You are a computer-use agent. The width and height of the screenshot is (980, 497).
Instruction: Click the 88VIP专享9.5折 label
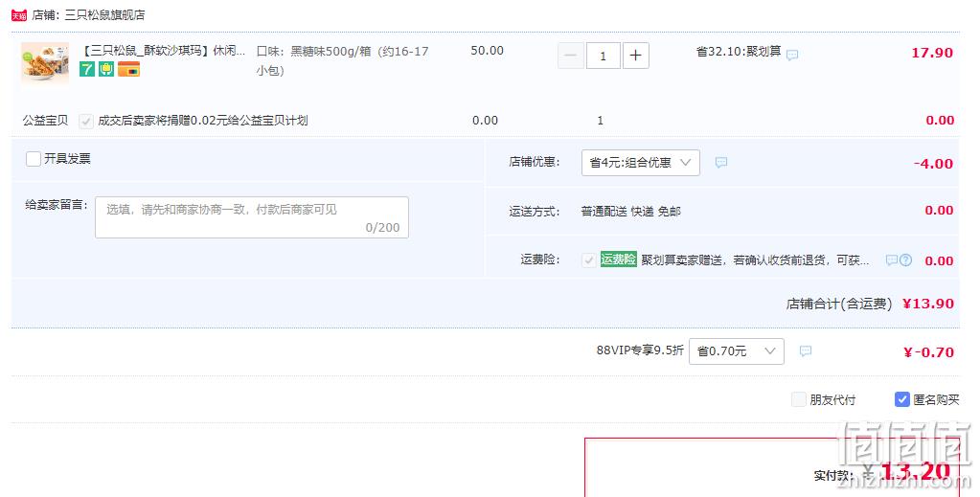click(639, 350)
